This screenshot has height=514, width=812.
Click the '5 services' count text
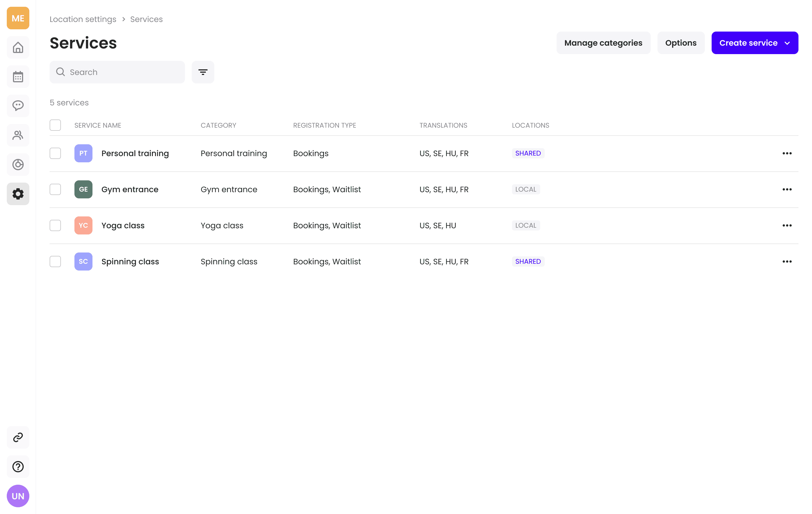69,103
